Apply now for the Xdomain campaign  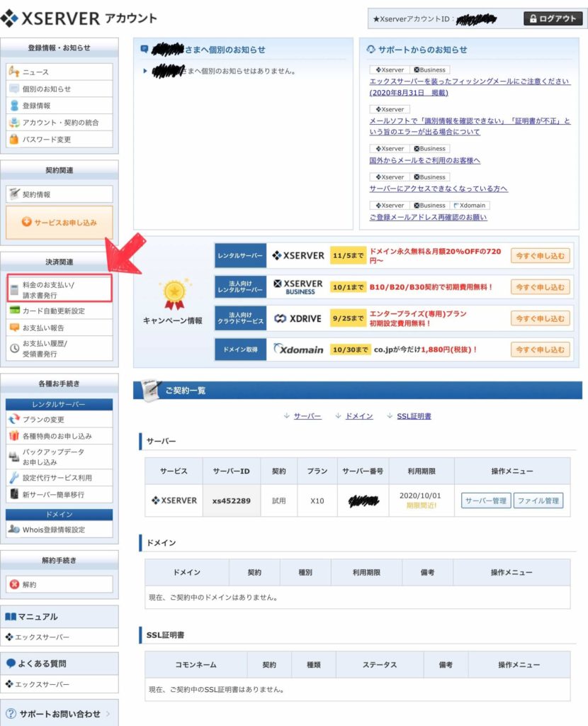pyautogui.click(x=540, y=350)
